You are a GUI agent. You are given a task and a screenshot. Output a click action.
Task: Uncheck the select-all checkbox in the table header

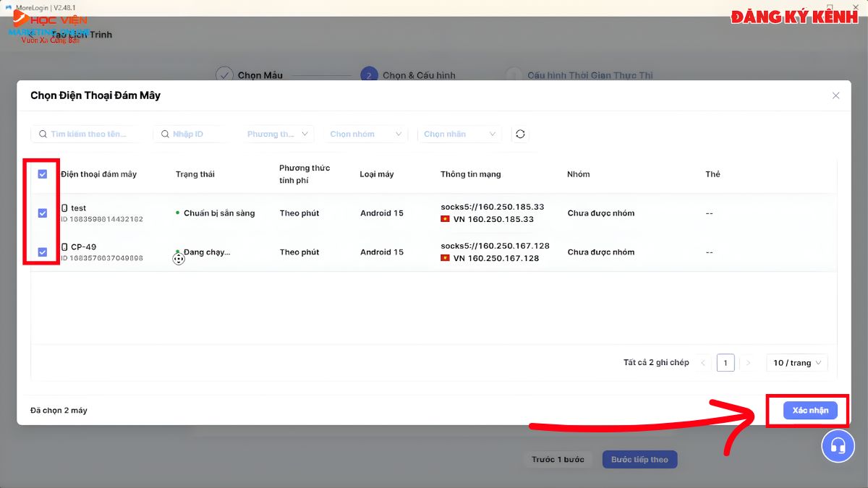tap(43, 174)
